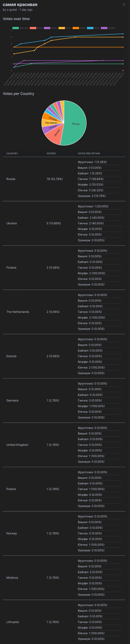This screenshot has width=130, height=644.
Task: Click the yellow Гаечка legend swatch
Action: (x=62, y=28)
